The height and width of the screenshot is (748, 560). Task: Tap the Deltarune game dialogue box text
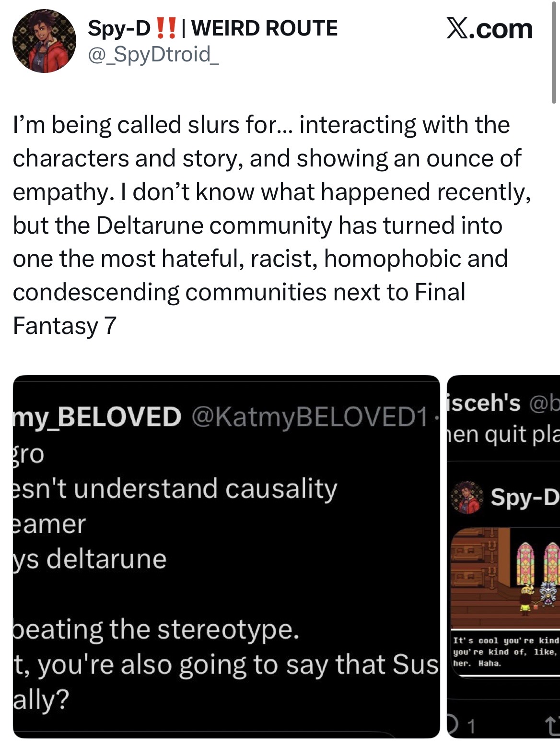tap(506, 652)
